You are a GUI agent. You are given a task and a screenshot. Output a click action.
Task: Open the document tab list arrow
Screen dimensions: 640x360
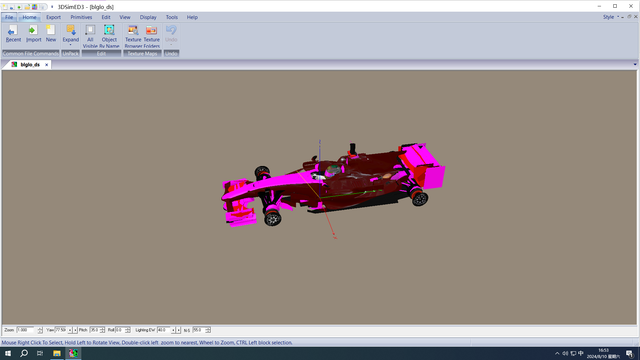click(x=635, y=64)
